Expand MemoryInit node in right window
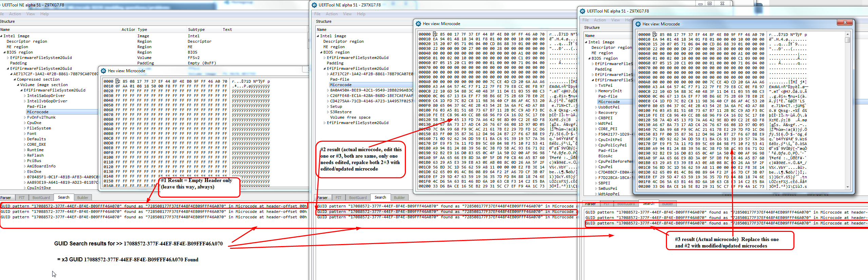The width and height of the screenshot is (868, 280). 596,91
